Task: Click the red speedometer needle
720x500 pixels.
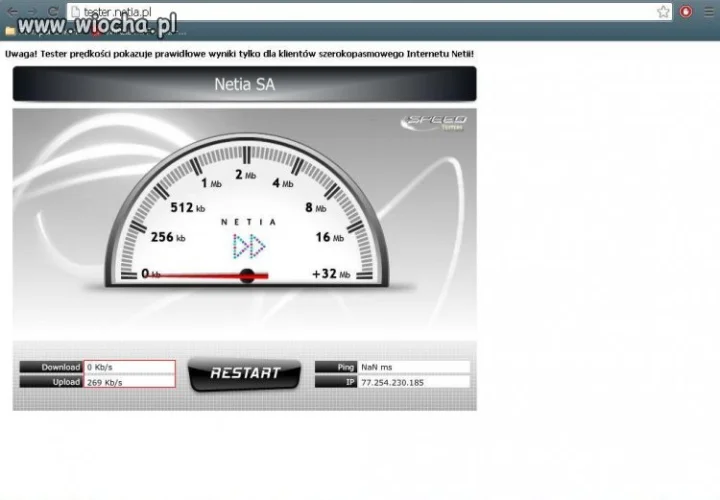Action: [x=209, y=276]
